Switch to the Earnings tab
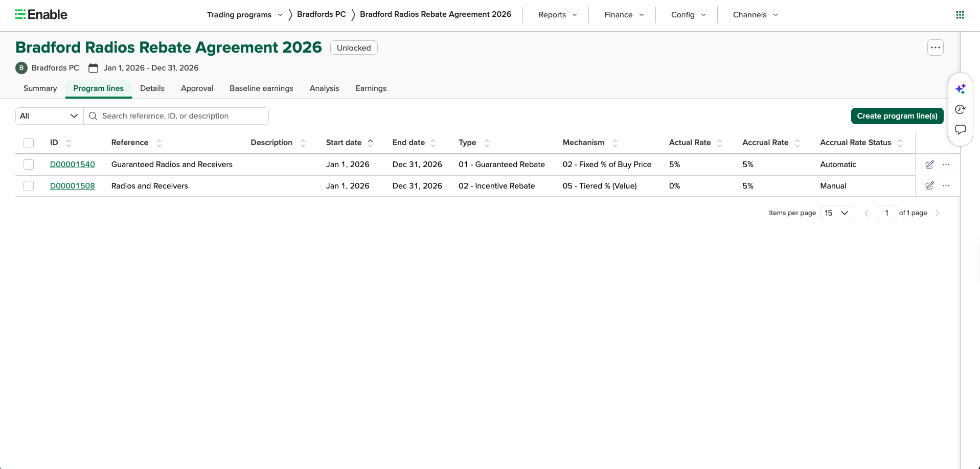The image size is (980, 469). pyautogui.click(x=371, y=88)
